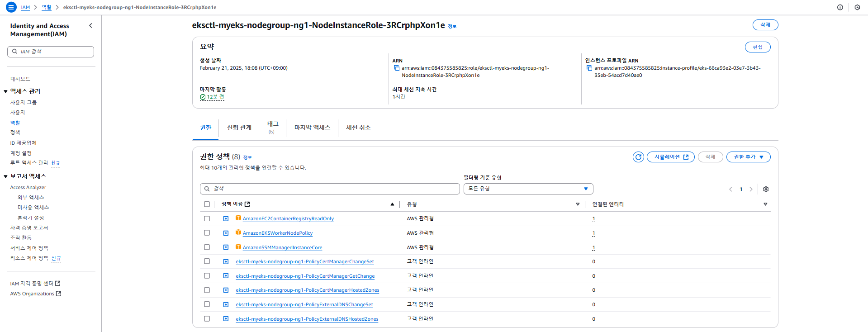Click the 편집 button in the summary
The image size is (868, 332).
[758, 47]
